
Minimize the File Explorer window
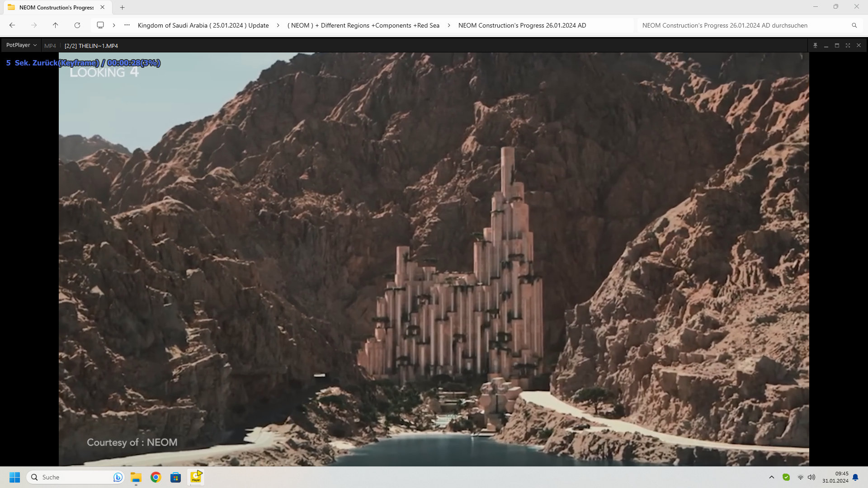coord(816,7)
